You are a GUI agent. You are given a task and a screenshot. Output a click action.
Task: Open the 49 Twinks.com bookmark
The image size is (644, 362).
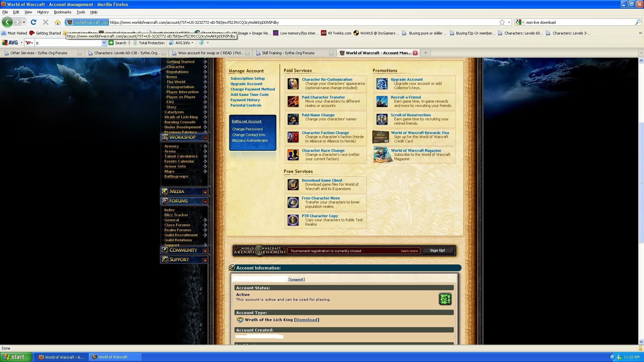tap(336, 33)
